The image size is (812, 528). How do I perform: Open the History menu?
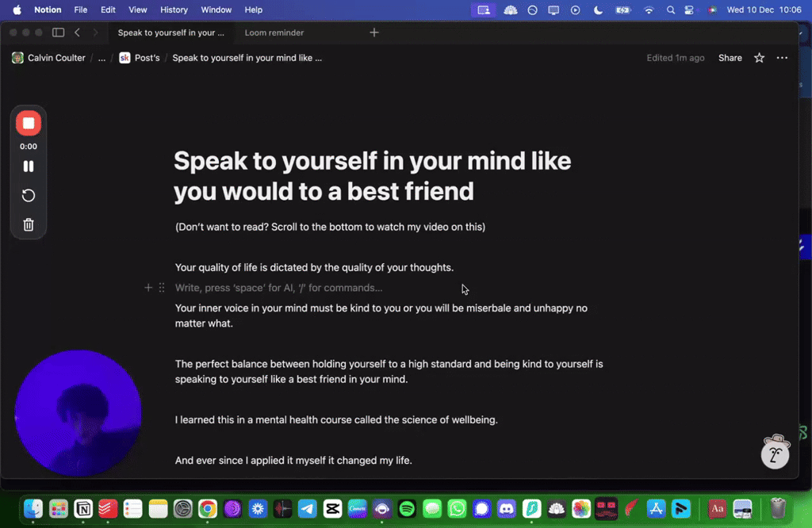(174, 10)
